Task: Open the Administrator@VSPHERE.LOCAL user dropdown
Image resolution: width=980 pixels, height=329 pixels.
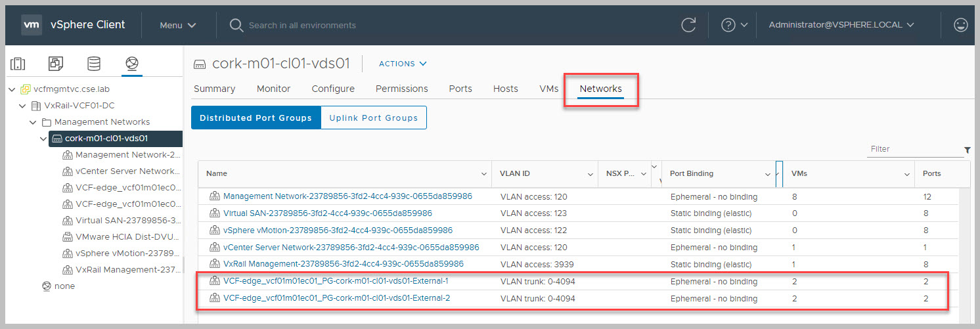Action: tap(841, 25)
